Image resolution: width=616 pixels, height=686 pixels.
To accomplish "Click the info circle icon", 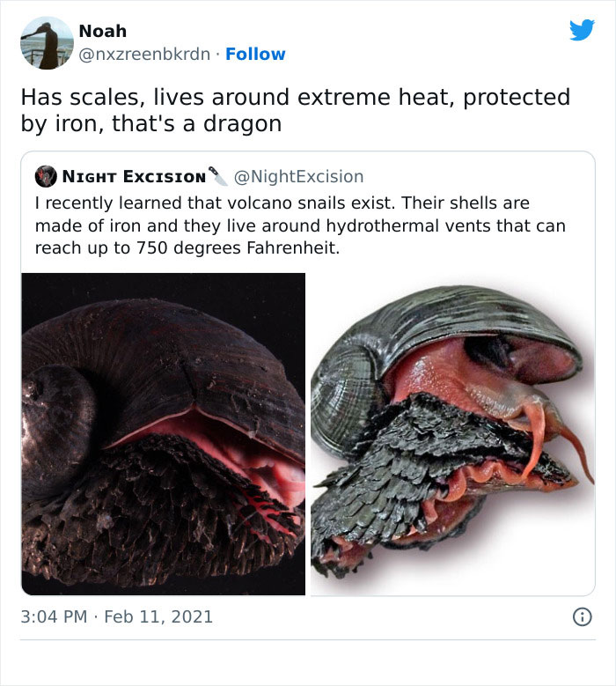I will pos(582,617).
